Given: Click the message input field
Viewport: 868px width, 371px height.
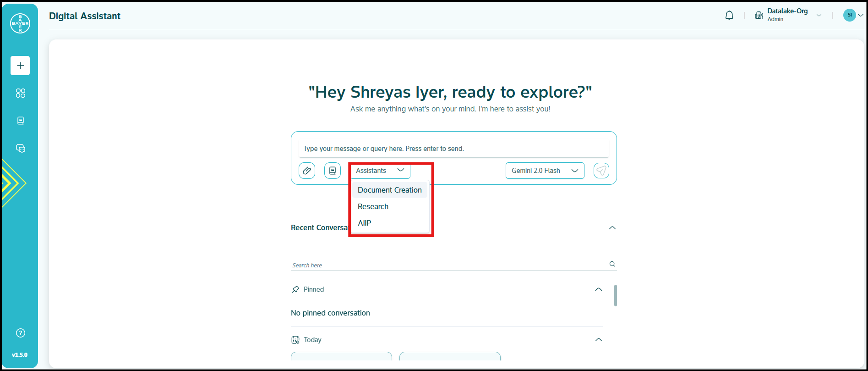Looking at the screenshot, I should [453, 149].
